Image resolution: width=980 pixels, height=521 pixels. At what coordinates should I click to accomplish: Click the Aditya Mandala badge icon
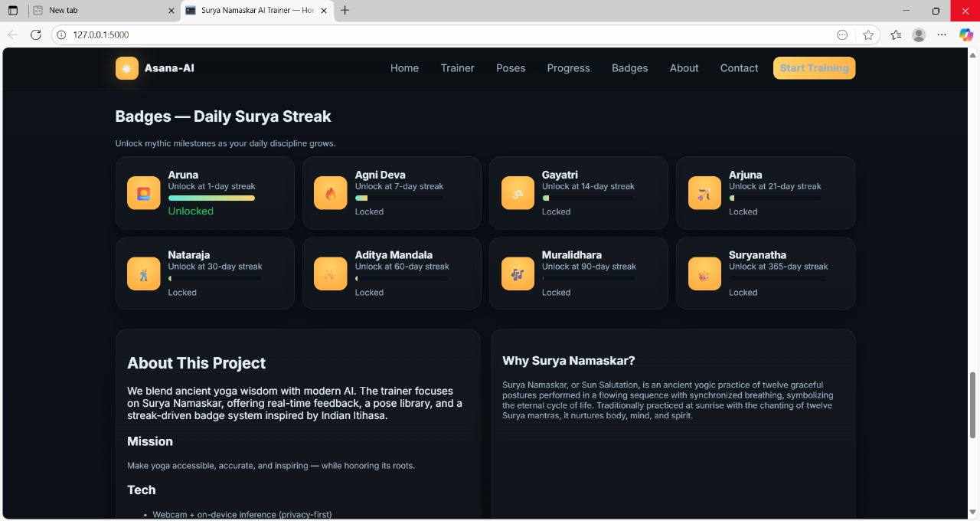click(331, 274)
